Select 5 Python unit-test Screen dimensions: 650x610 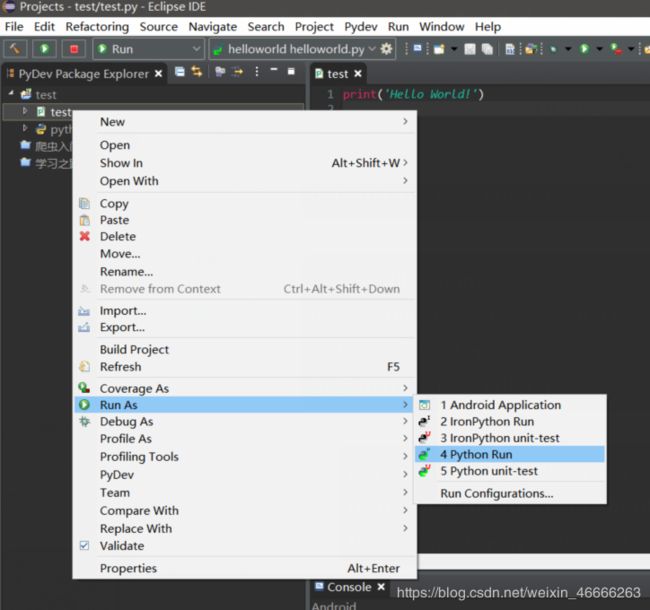coord(510,471)
